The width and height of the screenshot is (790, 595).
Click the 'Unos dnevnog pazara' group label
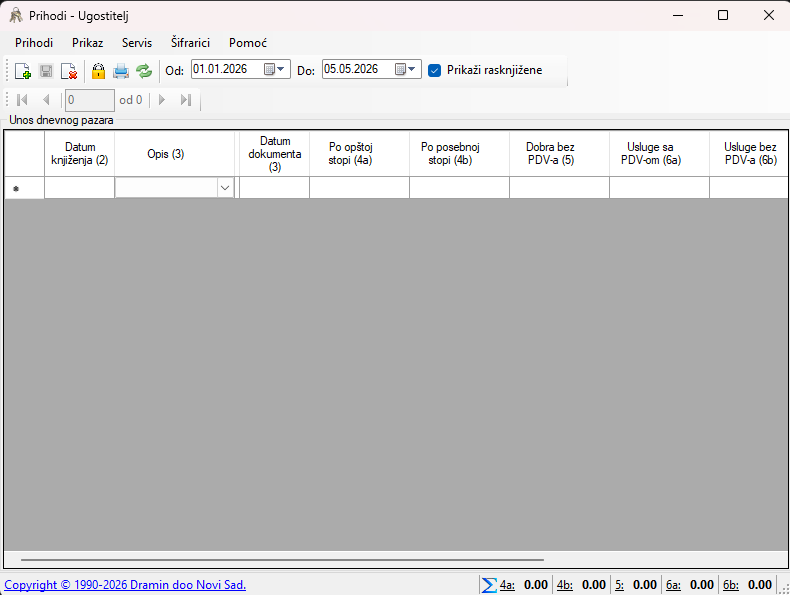(x=61, y=120)
